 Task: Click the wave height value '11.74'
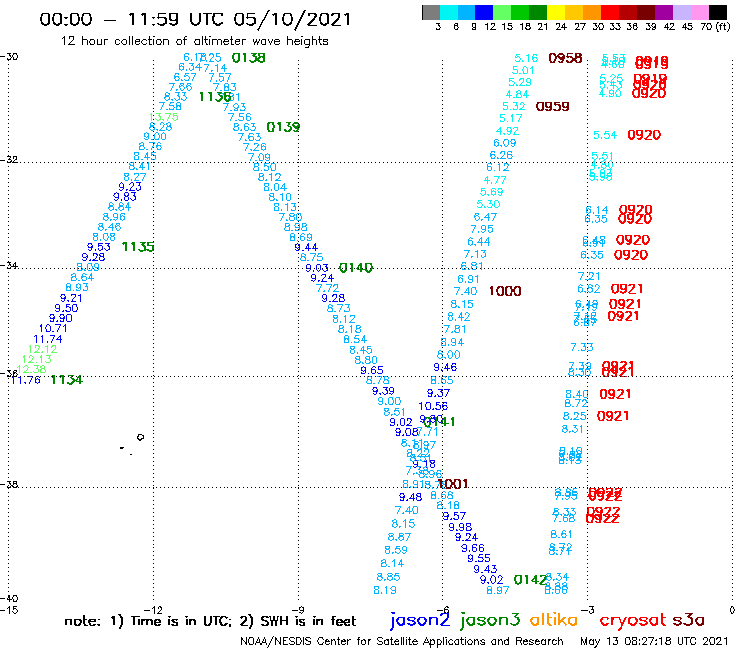click(x=48, y=338)
